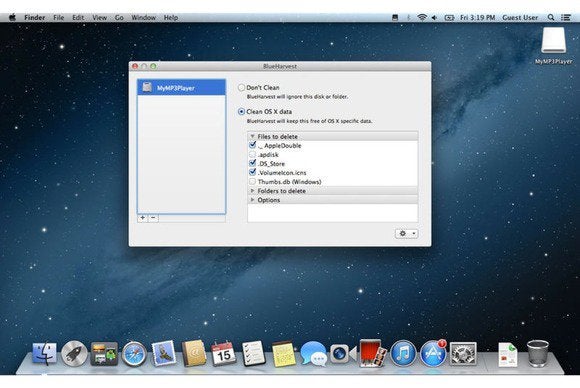The image size is (580, 388).
Task: Select the Clean OS X data option
Action: coord(241,111)
